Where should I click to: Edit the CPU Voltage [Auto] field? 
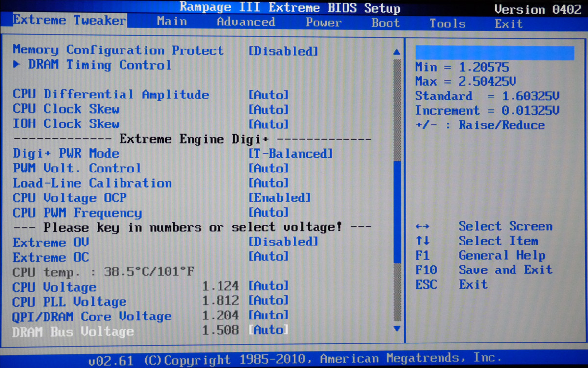(x=269, y=286)
